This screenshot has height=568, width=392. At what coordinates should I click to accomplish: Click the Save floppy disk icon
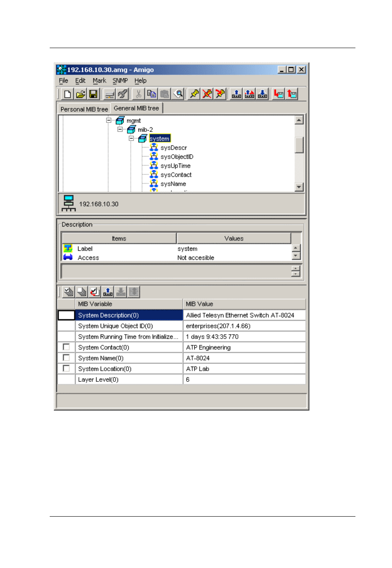[93, 94]
